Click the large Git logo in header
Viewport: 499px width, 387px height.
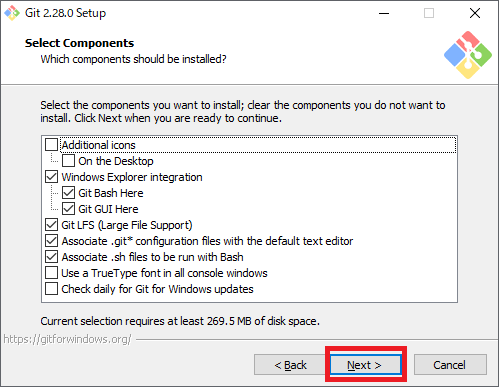[468, 55]
